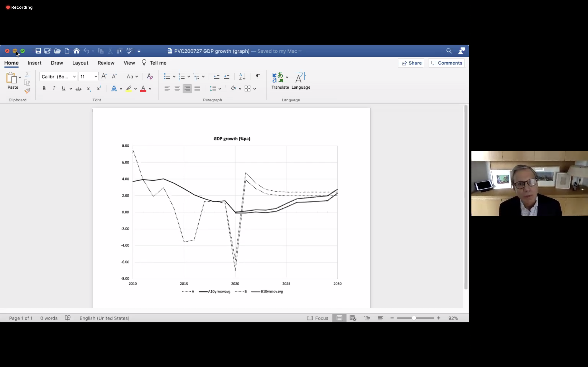Click the Save icon in title bar
This screenshot has height=367, width=588.
pos(38,51)
